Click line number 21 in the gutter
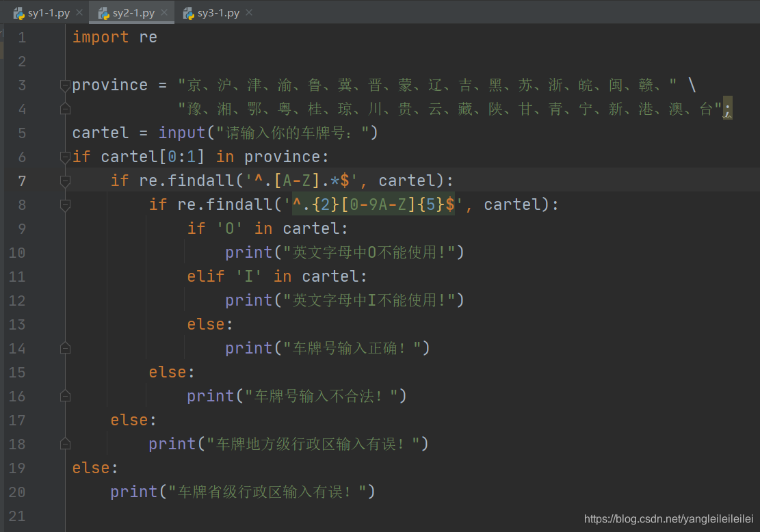This screenshot has width=760, height=532. coord(17,516)
